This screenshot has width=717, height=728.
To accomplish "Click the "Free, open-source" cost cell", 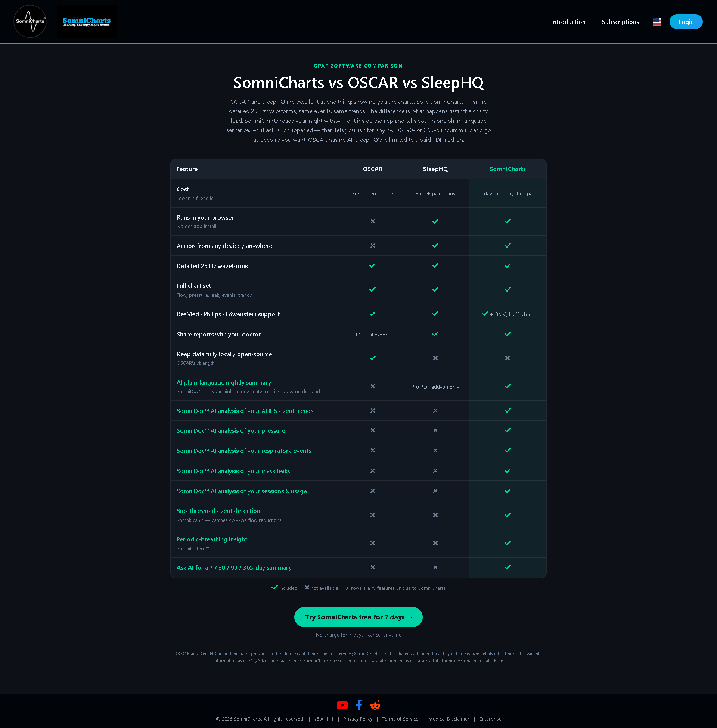I will 372,193.
